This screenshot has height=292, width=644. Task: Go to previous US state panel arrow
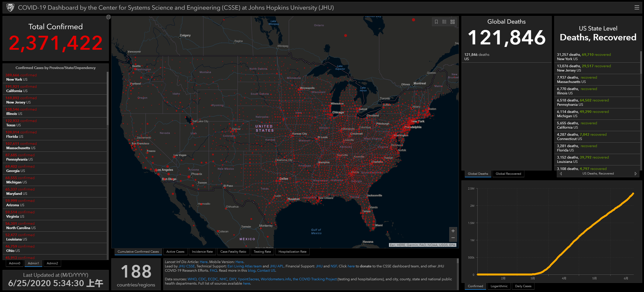(561, 174)
